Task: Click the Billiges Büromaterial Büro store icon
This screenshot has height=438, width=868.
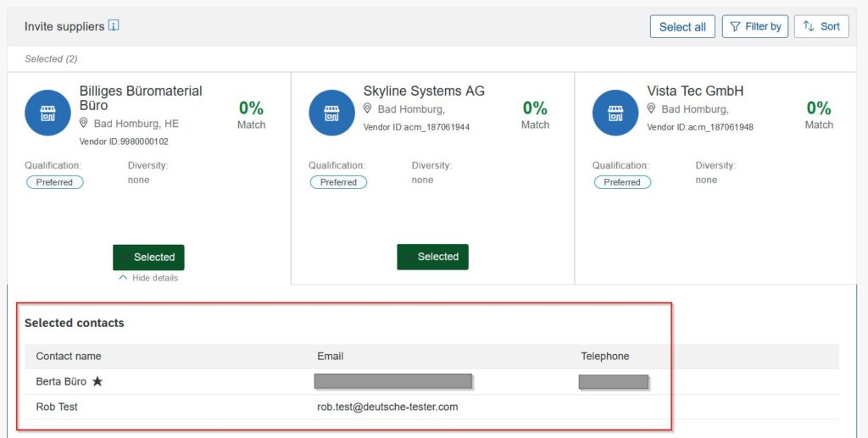Action: point(47,113)
